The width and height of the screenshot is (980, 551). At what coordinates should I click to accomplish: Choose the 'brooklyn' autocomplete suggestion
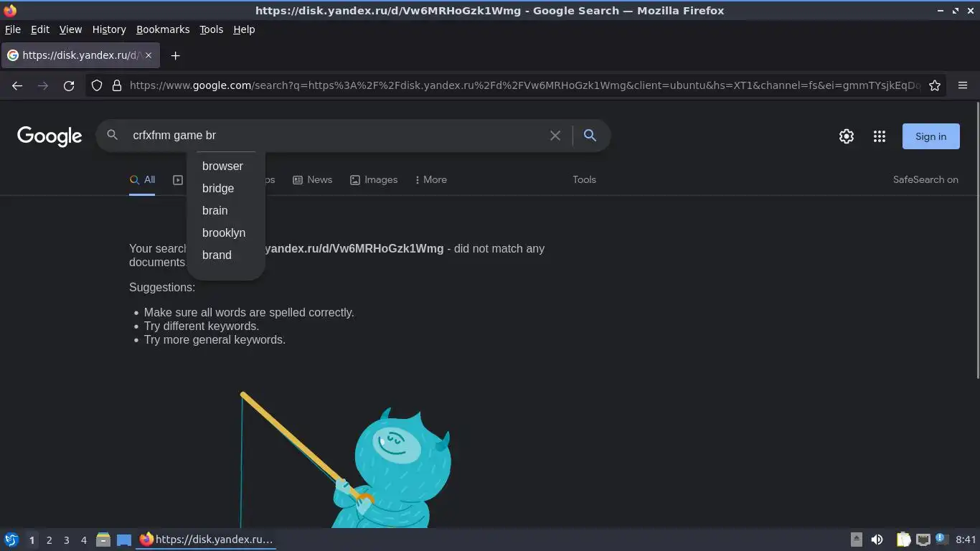pos(226,232)
